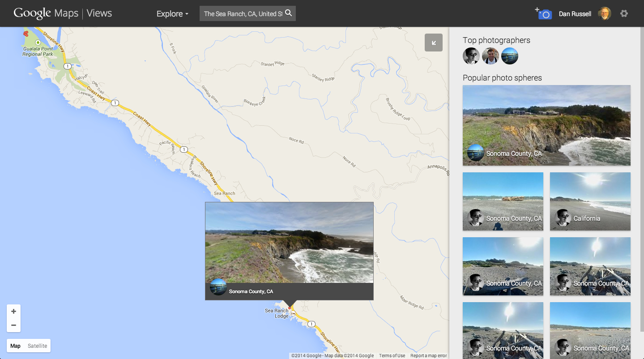Open the California beach photo sphere
Screen dimensions: 644x359
(x=590, y=201)
